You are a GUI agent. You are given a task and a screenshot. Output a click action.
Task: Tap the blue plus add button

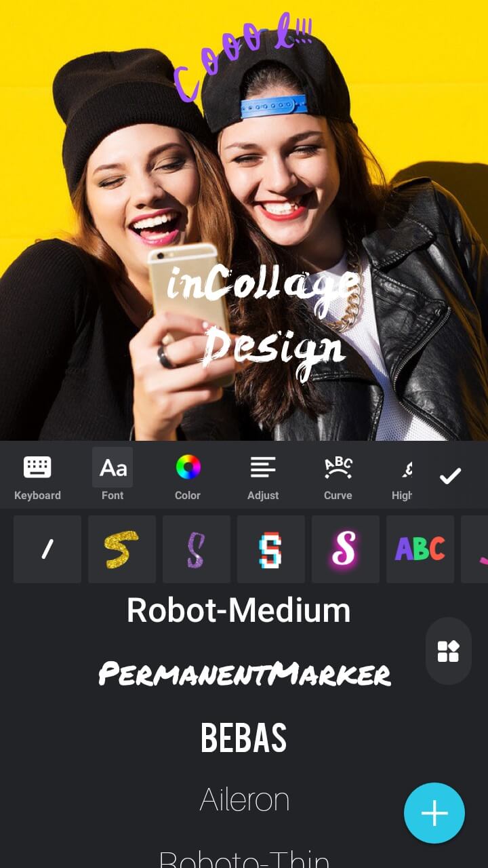click(x=434, y=813)
